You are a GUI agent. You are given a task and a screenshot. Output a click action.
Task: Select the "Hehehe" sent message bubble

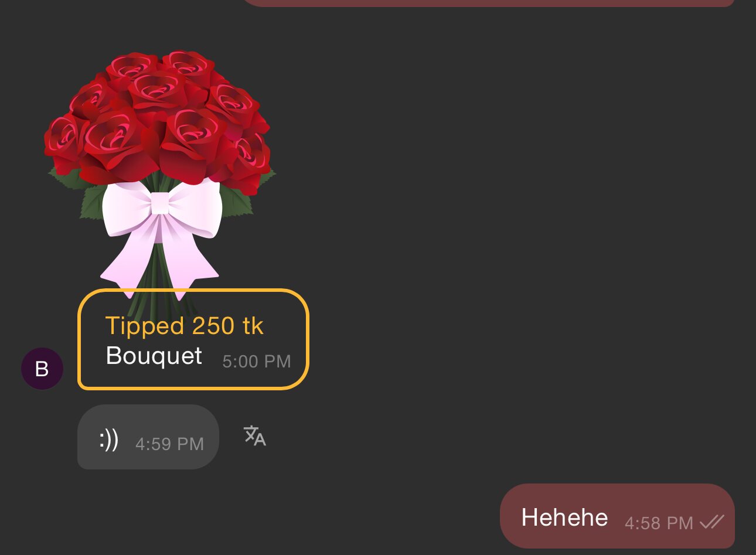coord(617,516)
